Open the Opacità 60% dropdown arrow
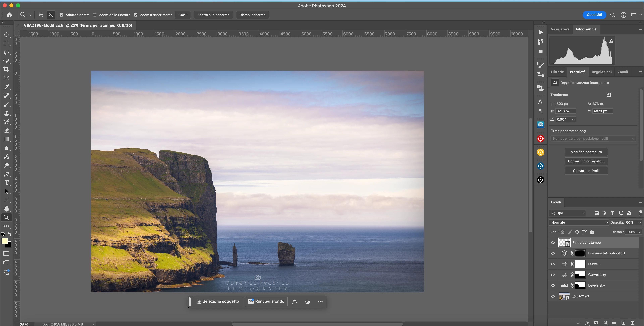 click(639, 222)
